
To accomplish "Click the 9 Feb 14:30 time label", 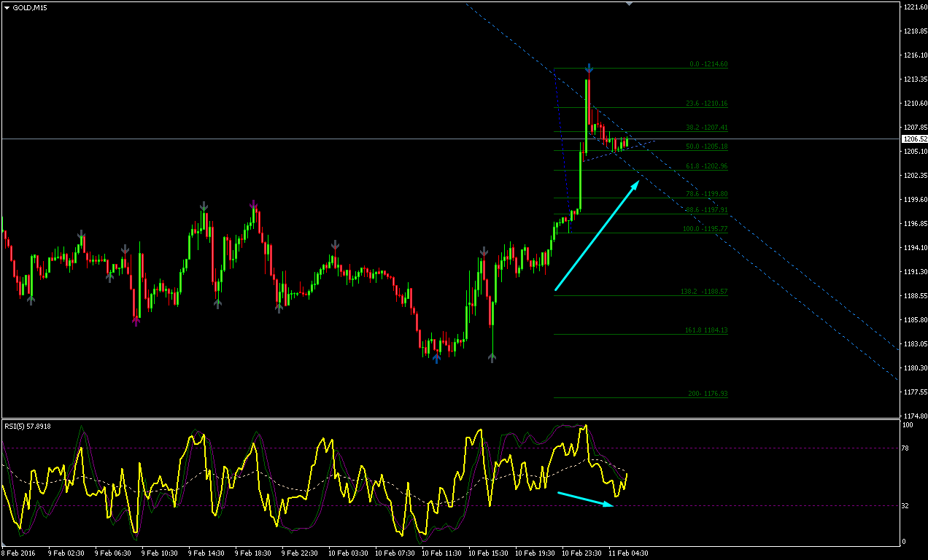I will [206, 553].
